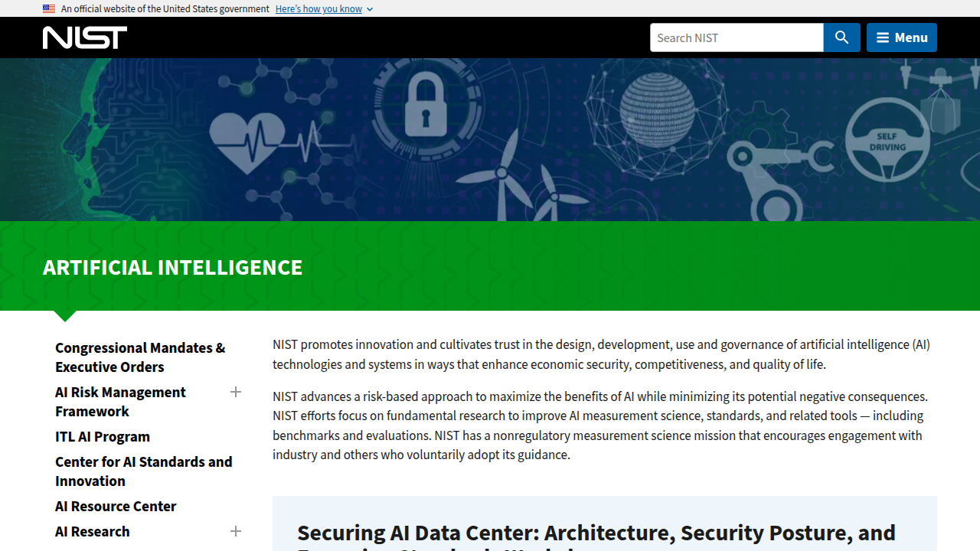Click the paragraph starting "NIST advances a risk-based"
The height and width of the screenshot is (551, 980).
coord(600,425)
